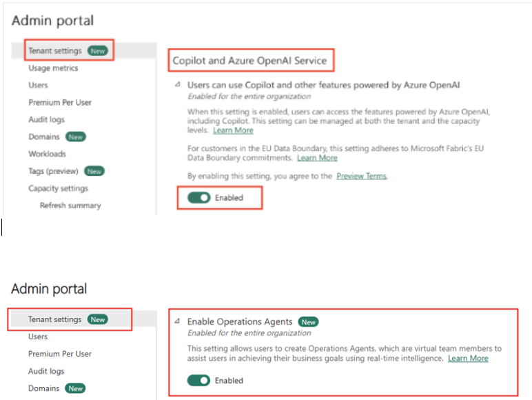Open Refresh summary in the sidebar
532x400 pixels.
70,206
